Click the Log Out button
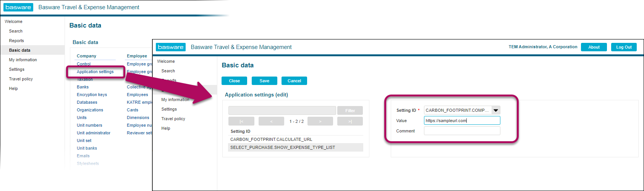Viewport: 644px width, 191px height. click(x=624, y=47)
